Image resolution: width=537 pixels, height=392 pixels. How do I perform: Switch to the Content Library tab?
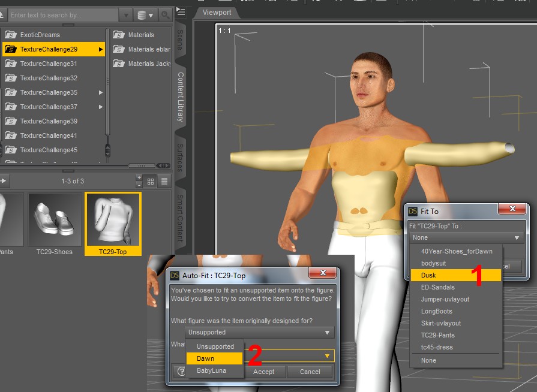pos(180,97)
